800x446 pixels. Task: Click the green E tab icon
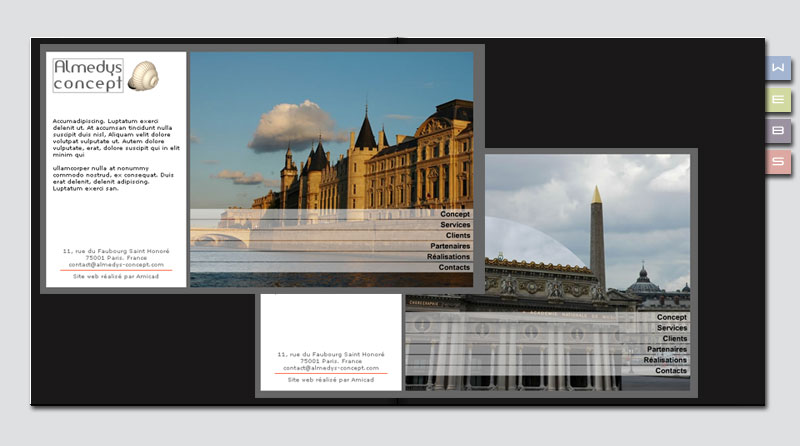778,99
